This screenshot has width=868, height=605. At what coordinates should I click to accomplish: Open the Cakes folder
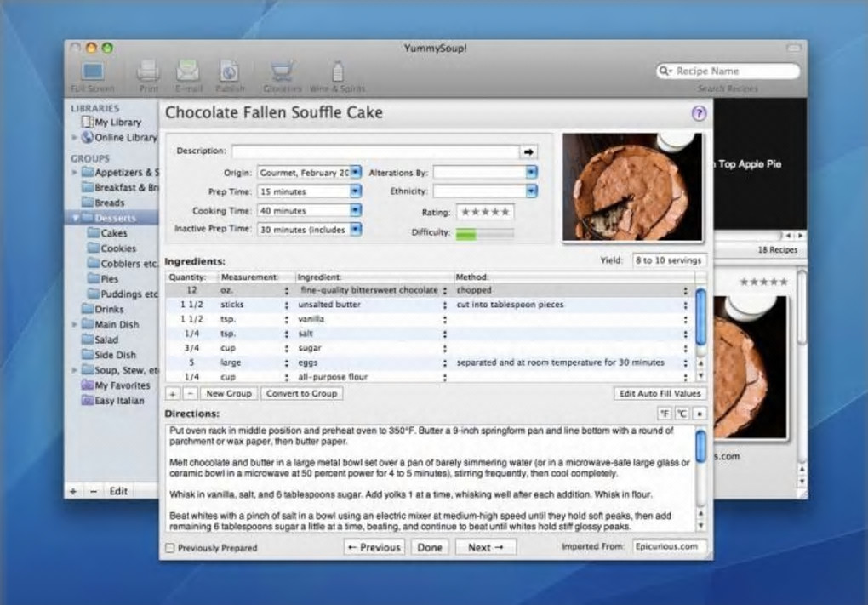pyautogui.click(x=108, y=233)
